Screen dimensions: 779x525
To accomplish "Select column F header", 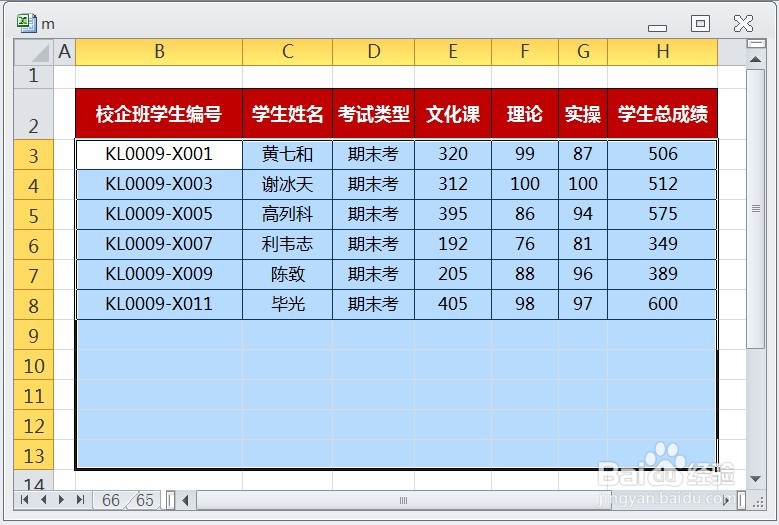I will (525, 52).
